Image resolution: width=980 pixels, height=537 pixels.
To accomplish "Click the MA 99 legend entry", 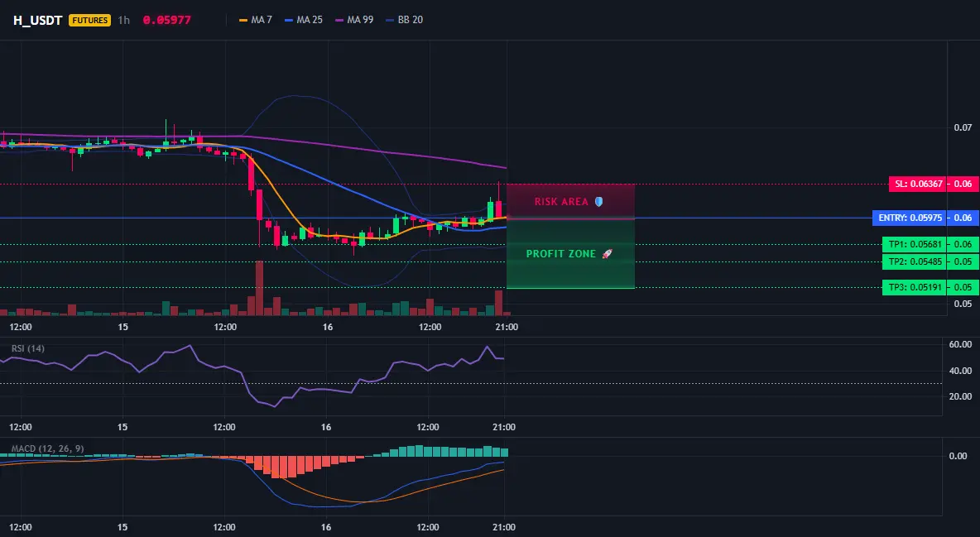I will point(354,20).
